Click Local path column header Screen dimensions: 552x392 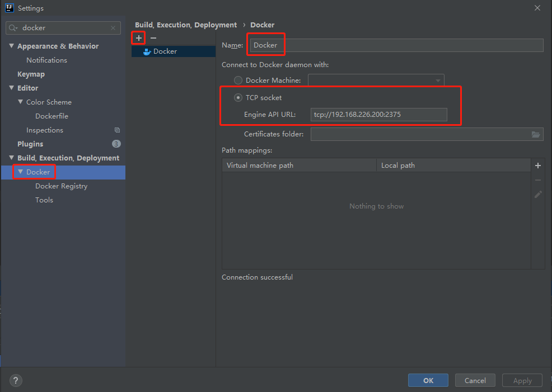pos(453,165)
